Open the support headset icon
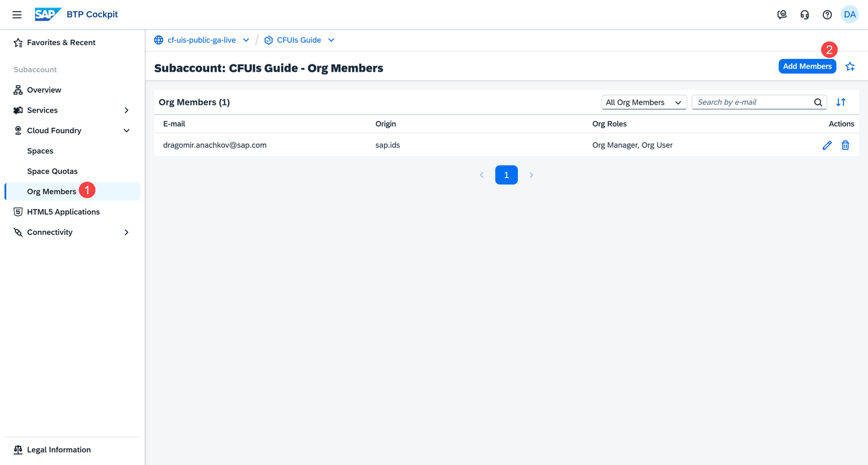The image size is (868, 465). (805, 14)
